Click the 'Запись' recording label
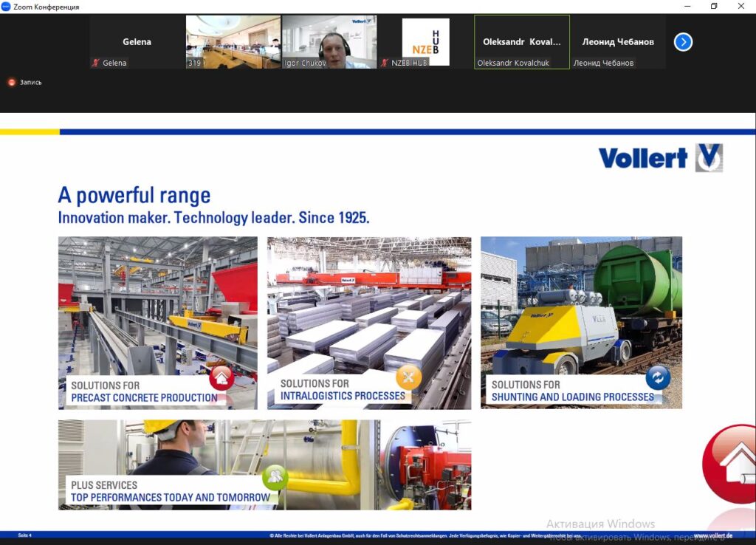Viewport: 756px width, 545px height. click(30, 83)
